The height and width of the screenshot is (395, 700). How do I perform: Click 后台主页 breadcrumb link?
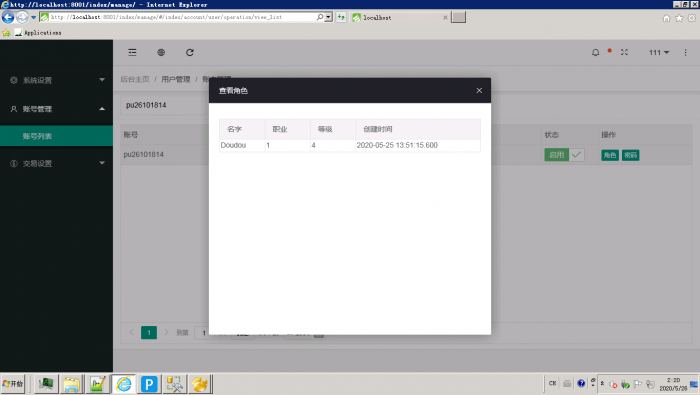(x=135, y=79)
